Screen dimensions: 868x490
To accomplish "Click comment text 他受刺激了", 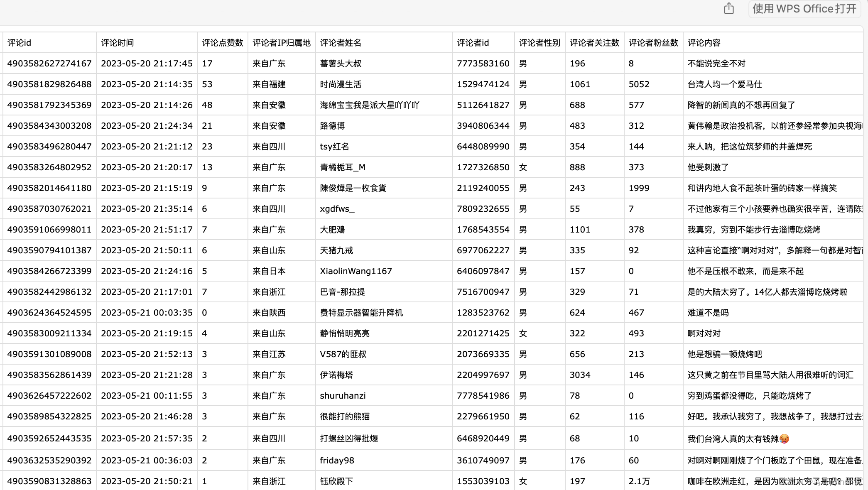I will (708, 167).
